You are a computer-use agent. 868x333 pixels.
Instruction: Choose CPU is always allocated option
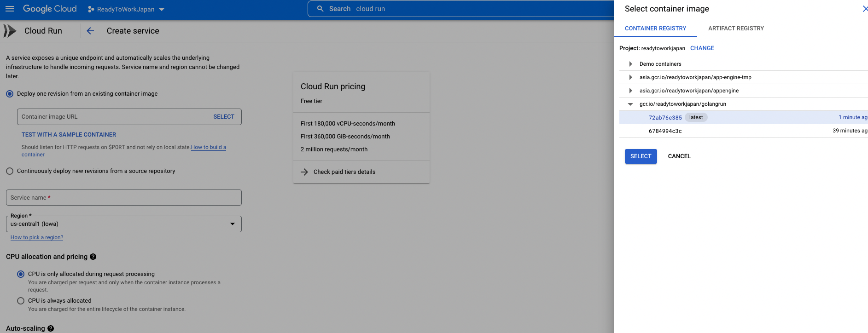(x=21, y=301)
